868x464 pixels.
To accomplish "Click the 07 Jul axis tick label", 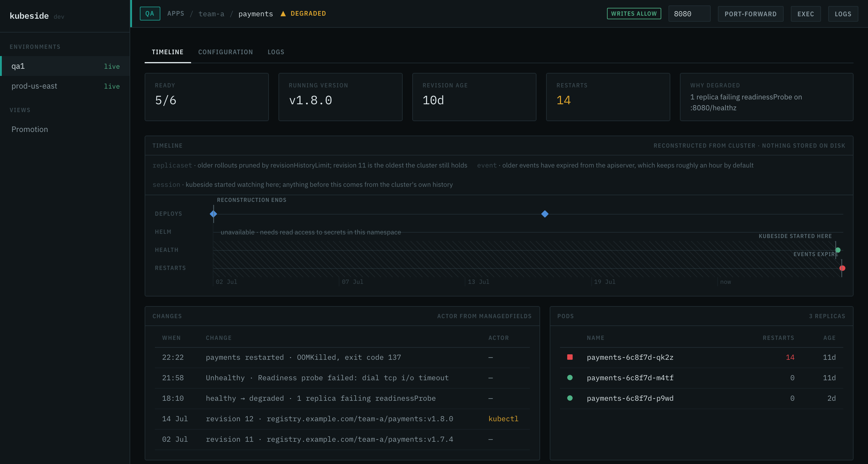I will point(352,282).
